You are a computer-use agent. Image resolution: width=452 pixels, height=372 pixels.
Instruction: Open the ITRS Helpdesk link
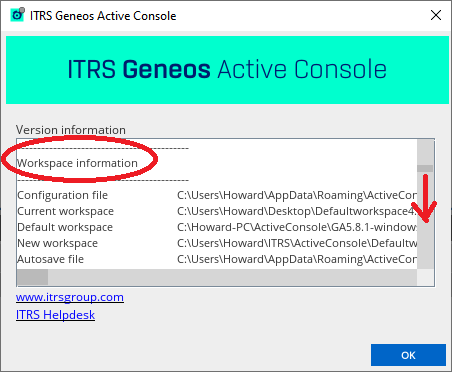tap(55, 315)
